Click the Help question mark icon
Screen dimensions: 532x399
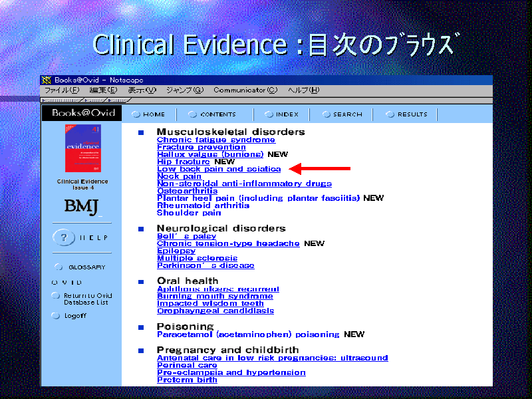pyautogui.click(x=63, y=237)
